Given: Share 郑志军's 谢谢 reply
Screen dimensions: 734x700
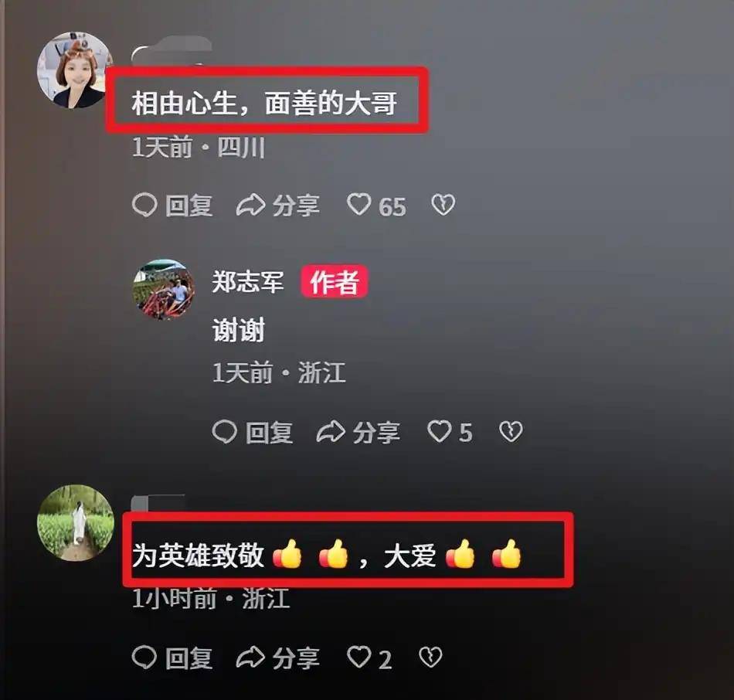Looking at the screenshot, I should pos(359,432).
